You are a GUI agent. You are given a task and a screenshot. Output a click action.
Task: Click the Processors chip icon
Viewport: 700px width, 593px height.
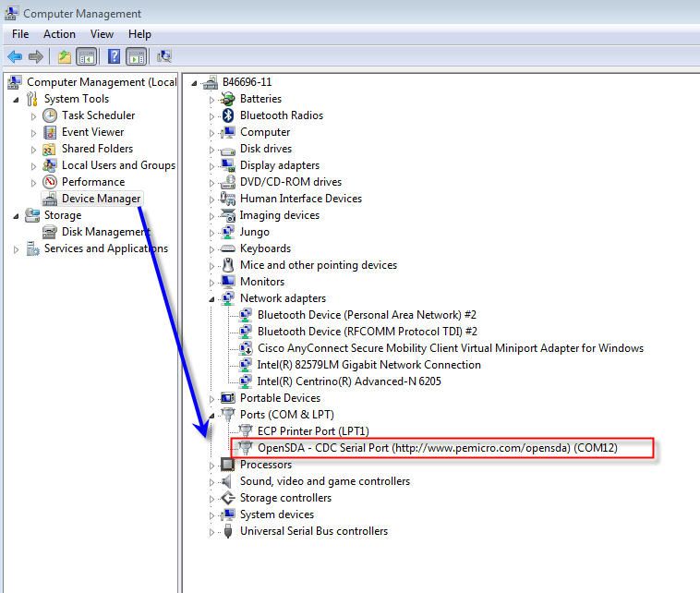228,465
